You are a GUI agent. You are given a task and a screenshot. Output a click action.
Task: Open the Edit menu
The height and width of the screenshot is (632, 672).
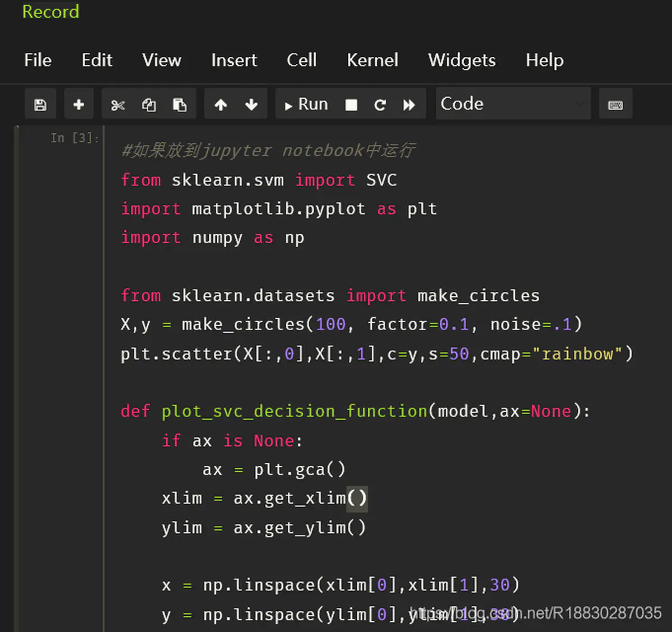pos(97,60)
